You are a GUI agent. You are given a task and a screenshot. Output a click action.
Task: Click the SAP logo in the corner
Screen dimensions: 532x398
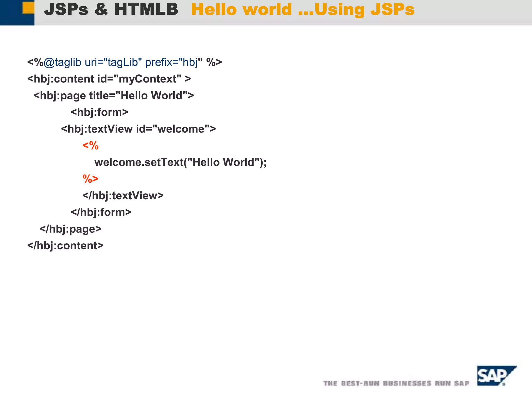click(497, 375)
